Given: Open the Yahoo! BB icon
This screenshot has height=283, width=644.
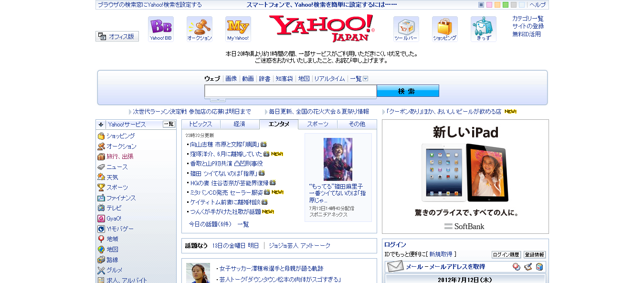Looking at the screenshot, I should coord(161,29).
